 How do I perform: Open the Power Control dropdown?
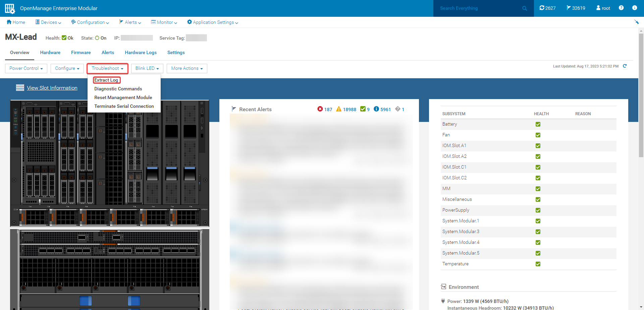tap(26, 68)
